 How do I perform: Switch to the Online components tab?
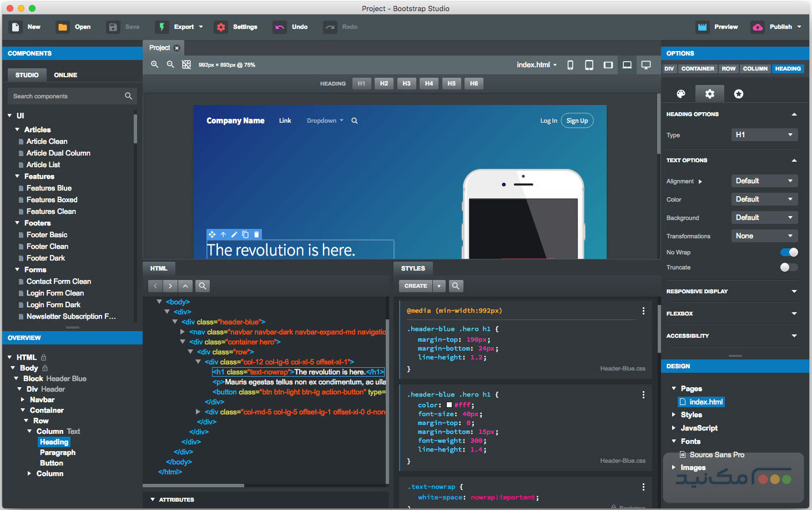(65, 74)
